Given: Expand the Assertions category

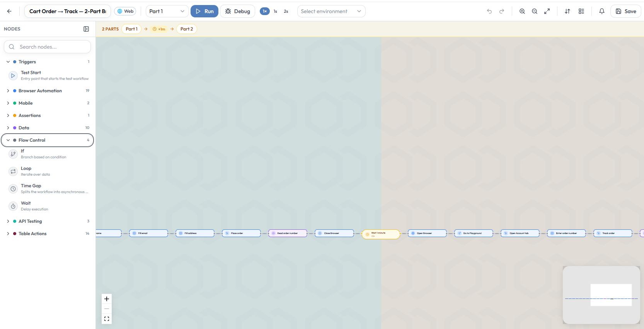Looking at the screenshot, I should coord(48,115).
